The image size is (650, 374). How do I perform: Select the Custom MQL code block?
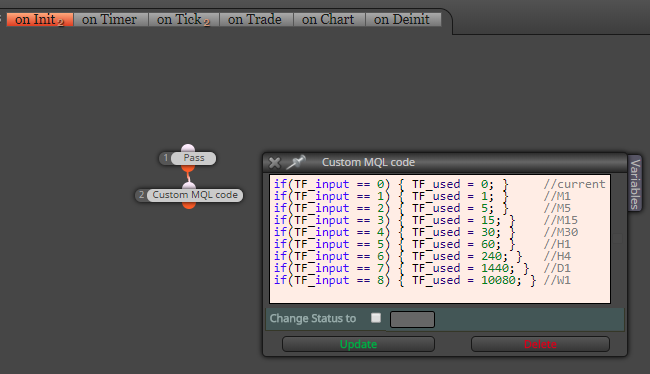[x=195, y=195]
